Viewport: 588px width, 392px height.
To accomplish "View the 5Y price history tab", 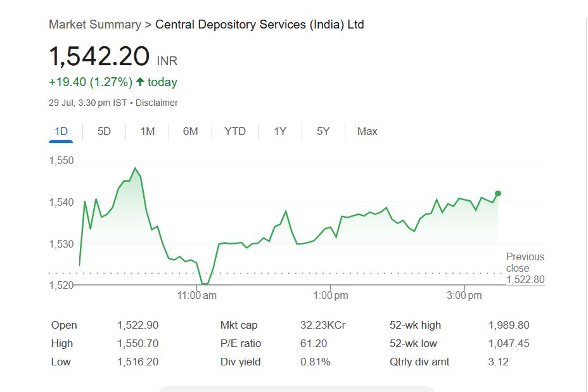I will 323,132.
